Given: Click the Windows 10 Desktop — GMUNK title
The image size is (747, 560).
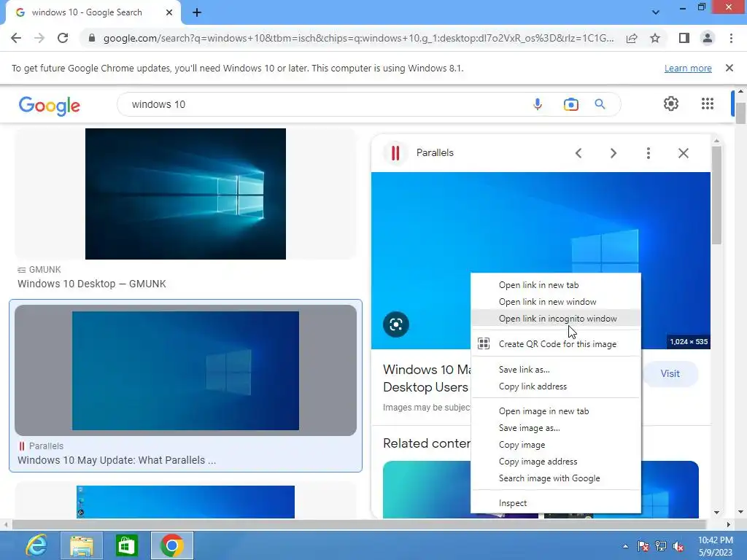Looking at the screenshot, I should 92,284.
